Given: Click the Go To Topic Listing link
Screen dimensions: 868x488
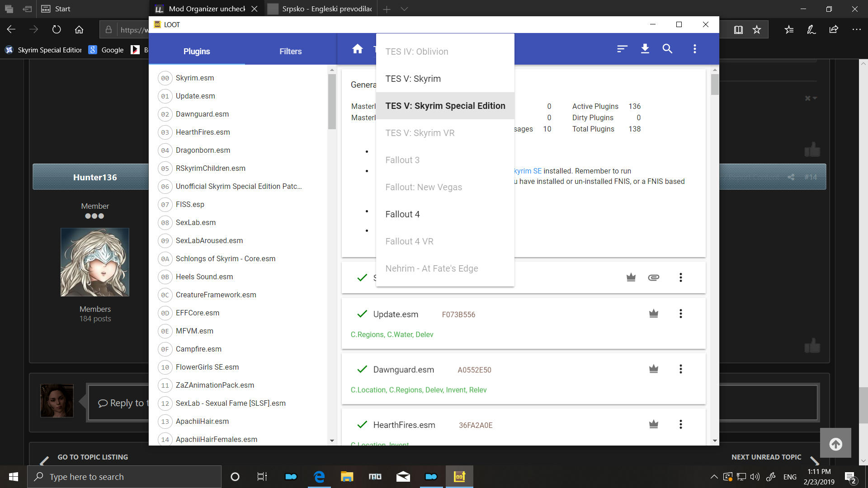Looking at the screenshot, I should click(92, 457).
